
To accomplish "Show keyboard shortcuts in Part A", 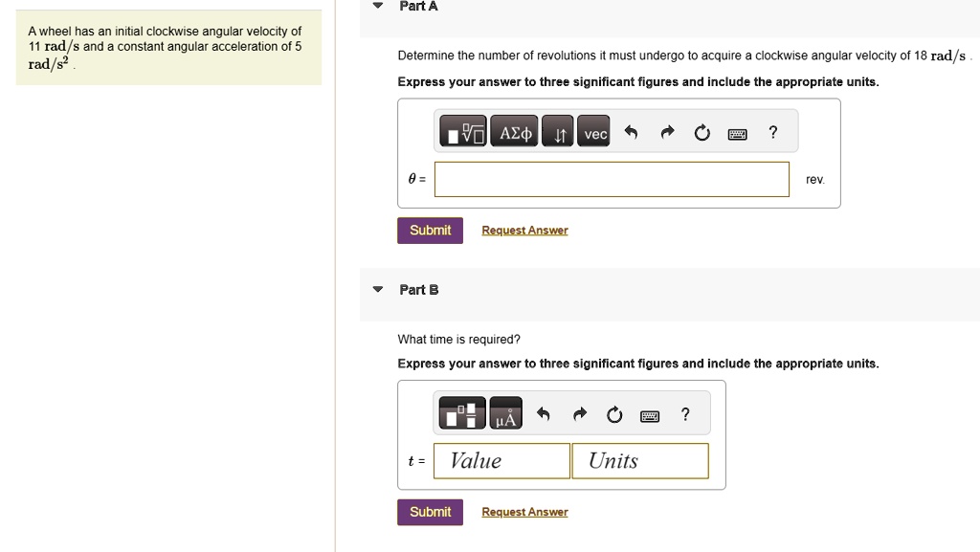I will (738, 134).
